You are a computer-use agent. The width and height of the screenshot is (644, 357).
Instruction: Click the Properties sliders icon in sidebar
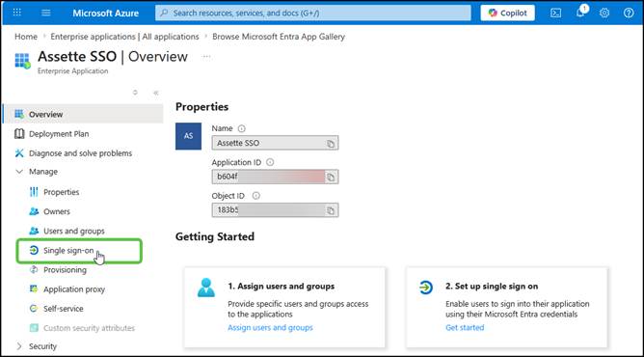point(34,192)
